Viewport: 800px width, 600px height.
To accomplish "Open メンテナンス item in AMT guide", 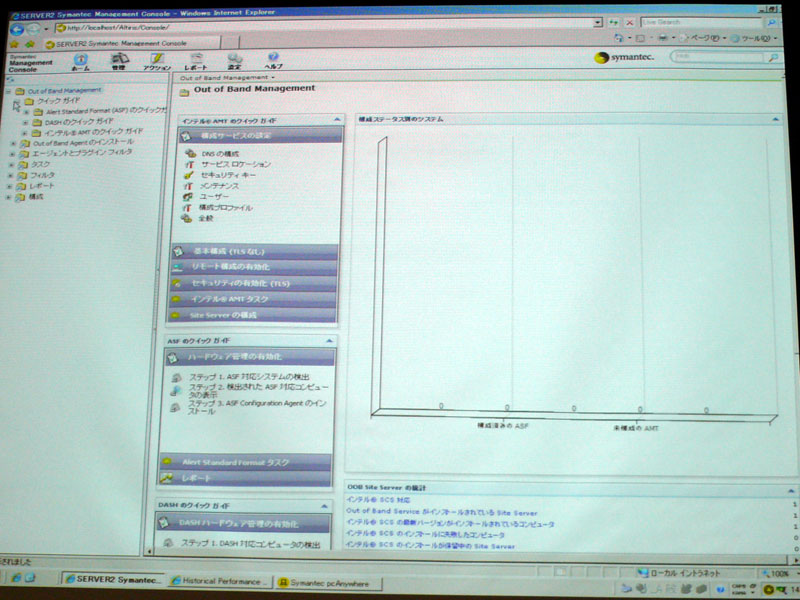I will (219, 186).
